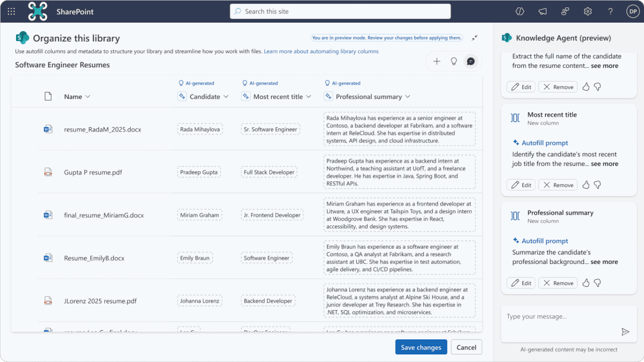Viewport: 644px width, 362px height.
Task: Click the Save changes button
Action: tap(421, 347)
